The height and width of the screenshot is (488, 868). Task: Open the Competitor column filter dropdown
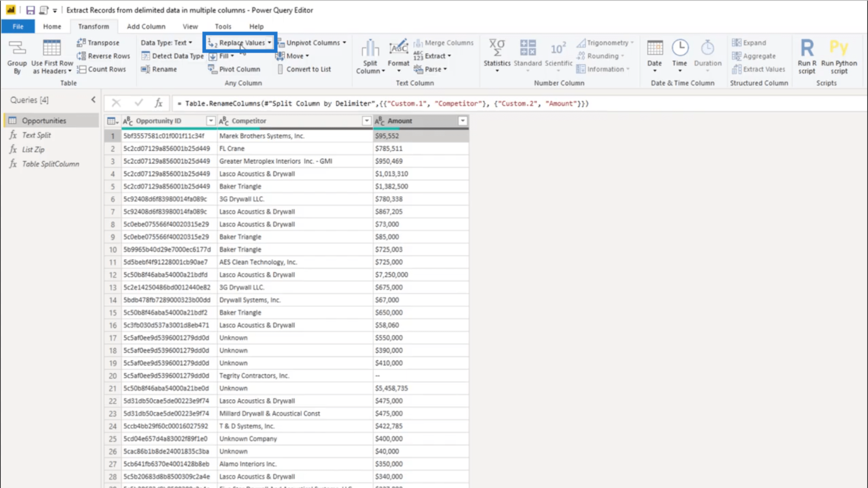click(x=366, y=121)
